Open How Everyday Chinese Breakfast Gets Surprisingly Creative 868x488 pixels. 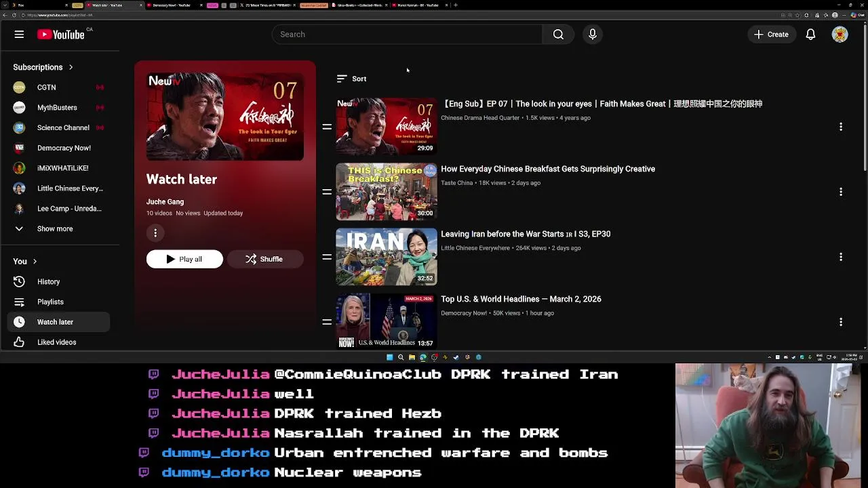(548, 169)
